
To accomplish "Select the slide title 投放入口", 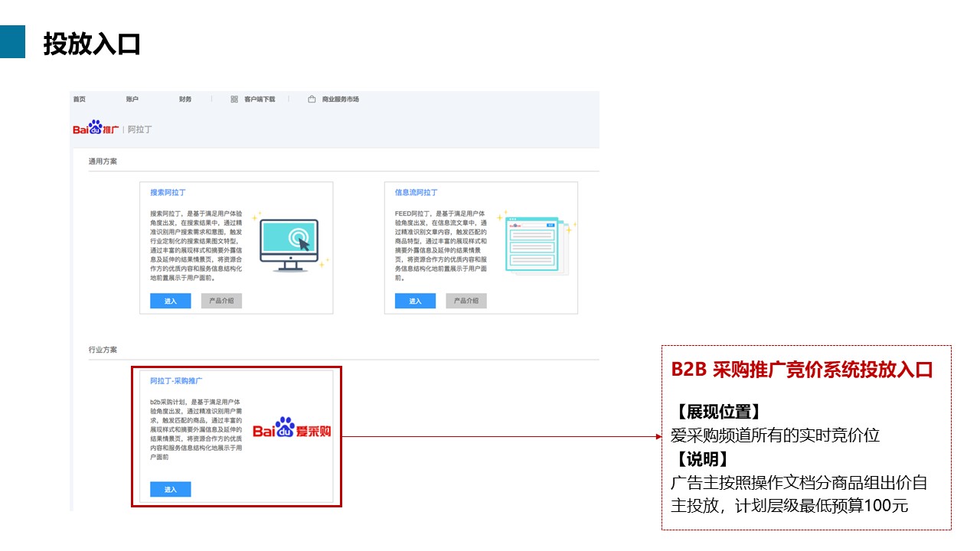I will (x=92, y=44).
